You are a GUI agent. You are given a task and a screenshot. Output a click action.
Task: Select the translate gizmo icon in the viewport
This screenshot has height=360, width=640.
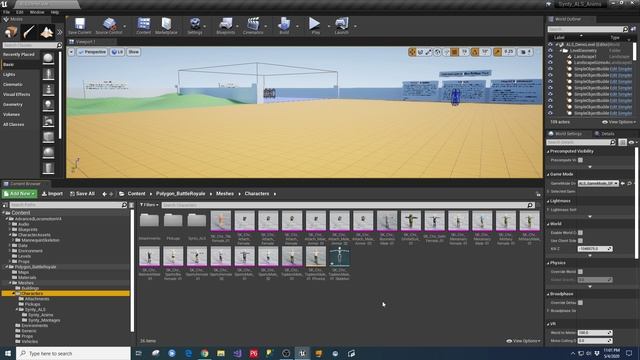coord(412,52)
